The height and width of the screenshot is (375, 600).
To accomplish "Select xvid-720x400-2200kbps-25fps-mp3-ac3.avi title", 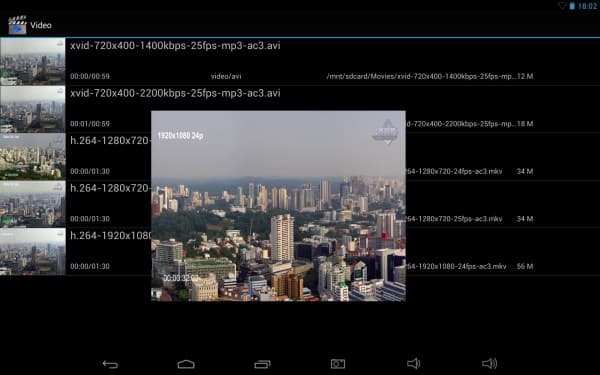I will [175, 93].
